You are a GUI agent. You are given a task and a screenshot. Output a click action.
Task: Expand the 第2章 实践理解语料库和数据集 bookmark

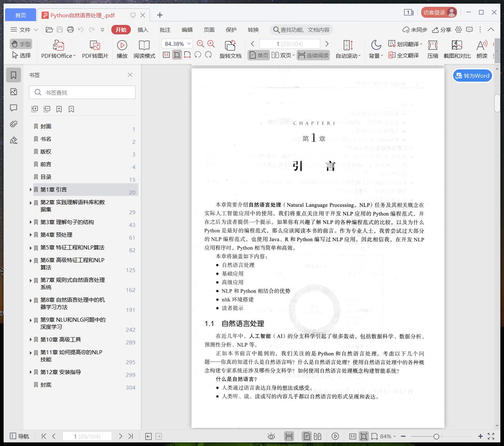(x=31, y=203)
